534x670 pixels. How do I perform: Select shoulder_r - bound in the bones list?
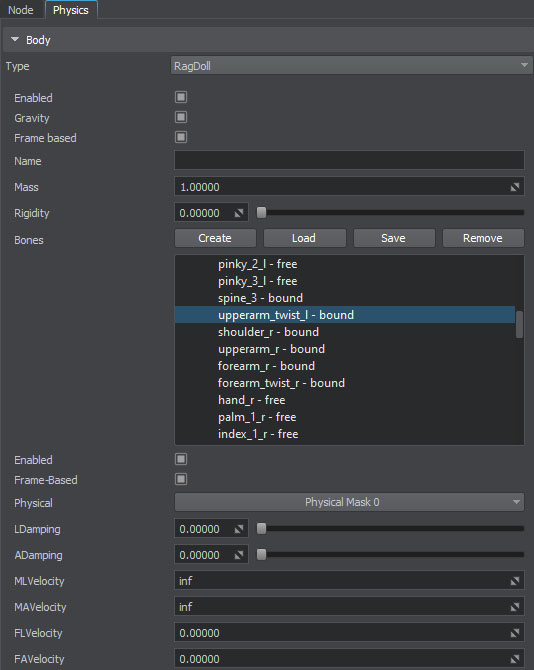[268, 332]
